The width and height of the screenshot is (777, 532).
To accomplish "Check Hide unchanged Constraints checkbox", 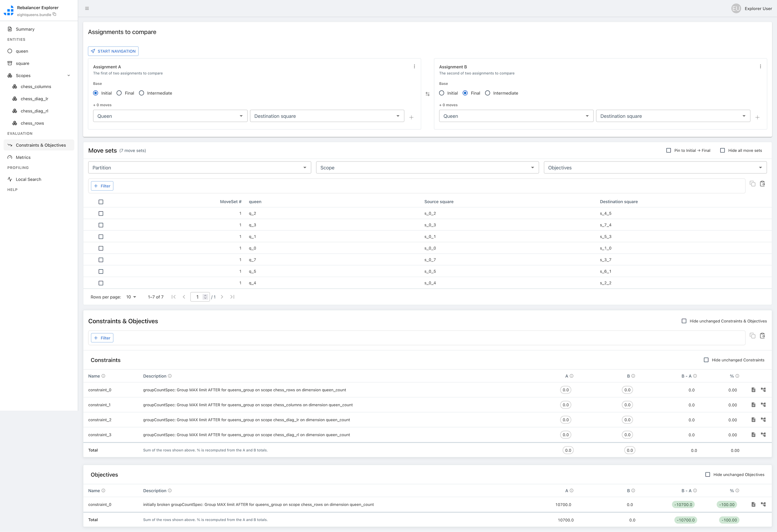I will point(706,360).
